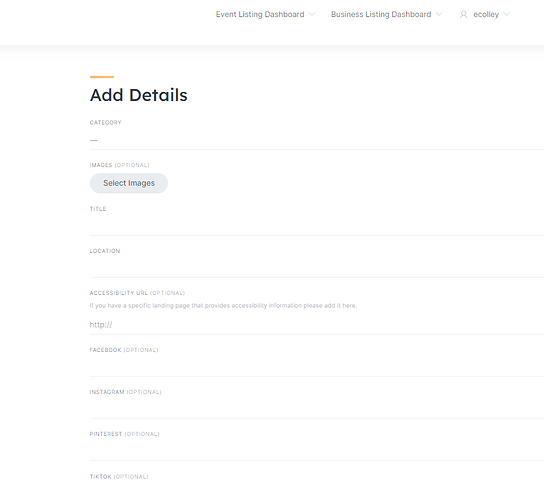Click the ecolley username link
This screenshot has width=544, height=499.
tap(486, 15)
